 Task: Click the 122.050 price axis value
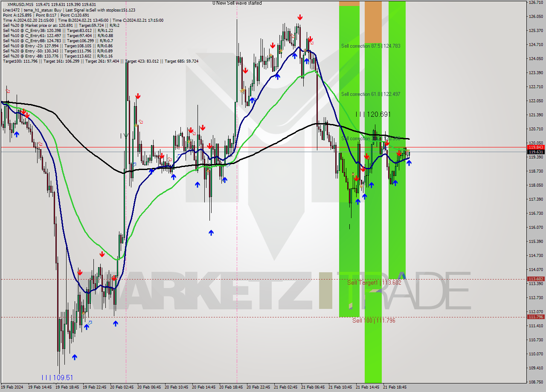tap(536, 101)
